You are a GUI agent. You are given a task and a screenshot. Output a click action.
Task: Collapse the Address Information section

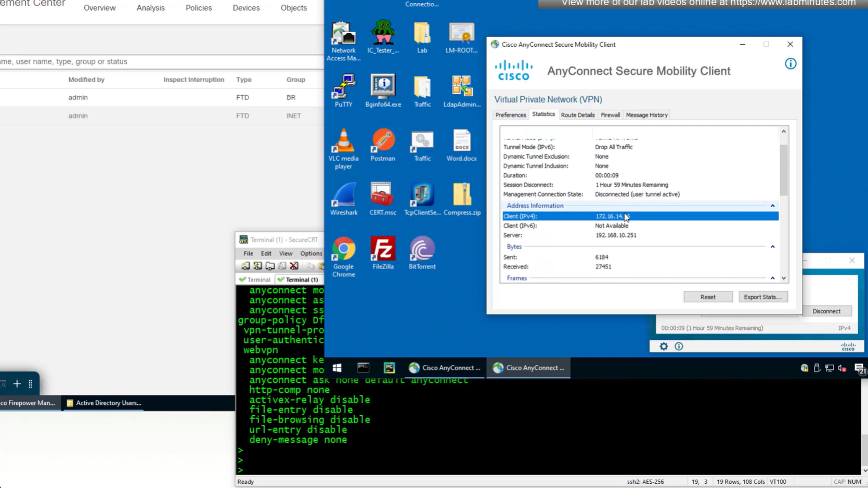772,206
